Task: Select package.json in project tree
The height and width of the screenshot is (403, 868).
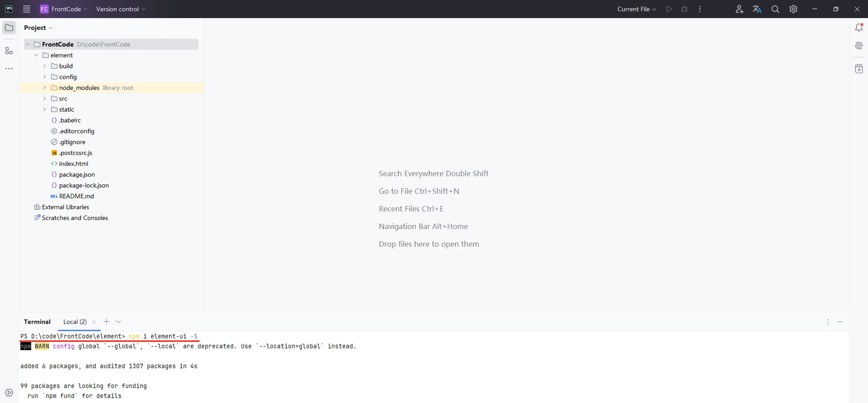Action: tap(77, 174)
